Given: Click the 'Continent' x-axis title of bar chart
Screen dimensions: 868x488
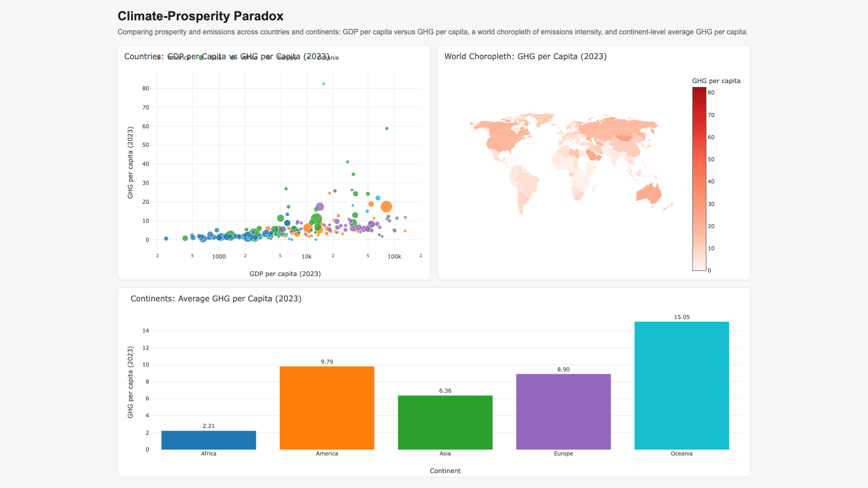Looking at the screenshot, I should click(445, 471).
